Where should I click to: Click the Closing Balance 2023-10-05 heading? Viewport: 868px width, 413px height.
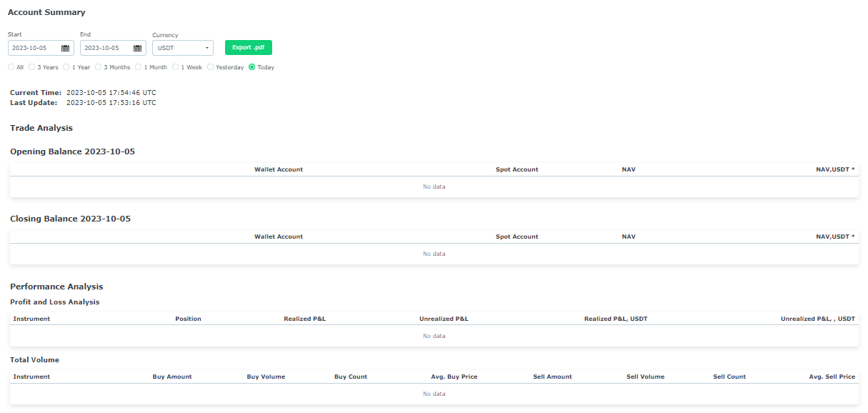70,219
